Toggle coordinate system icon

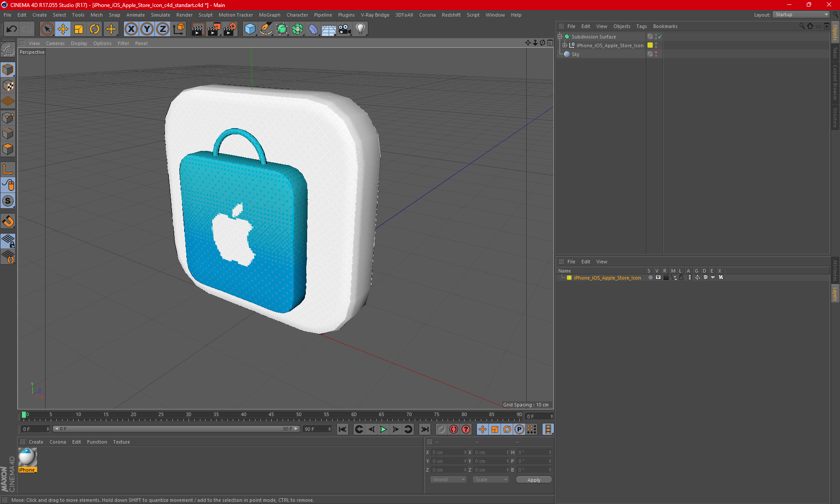(179, 29)
